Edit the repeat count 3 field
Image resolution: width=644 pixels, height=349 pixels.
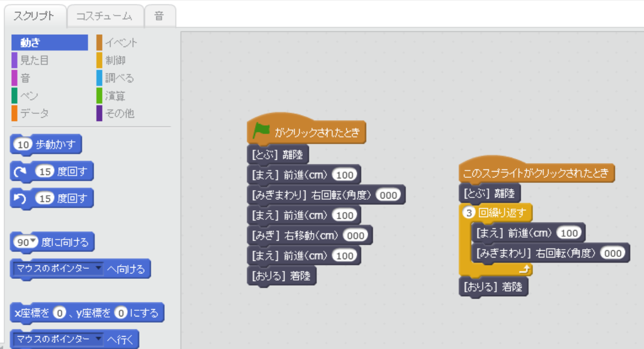469,213
